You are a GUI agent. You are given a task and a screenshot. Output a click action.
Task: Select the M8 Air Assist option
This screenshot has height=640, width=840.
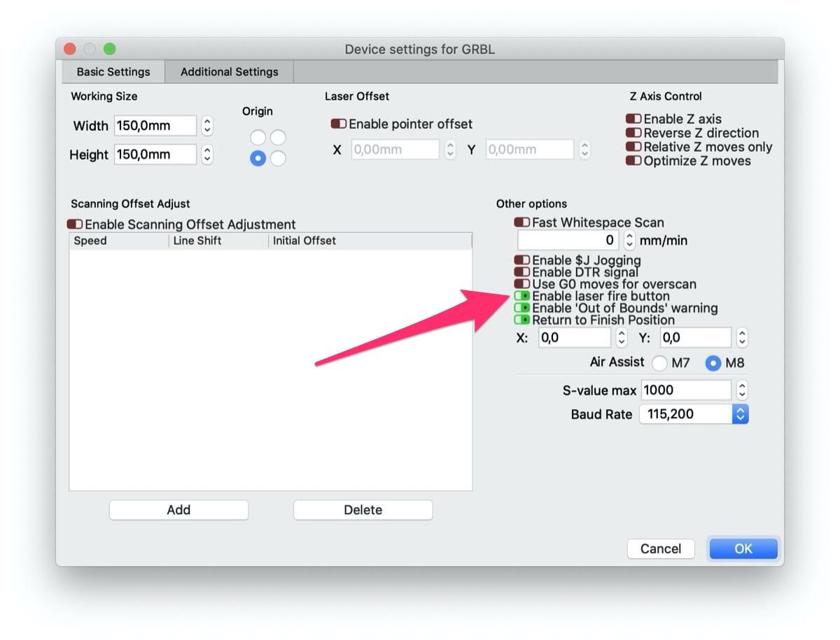[x=713, y=364]
